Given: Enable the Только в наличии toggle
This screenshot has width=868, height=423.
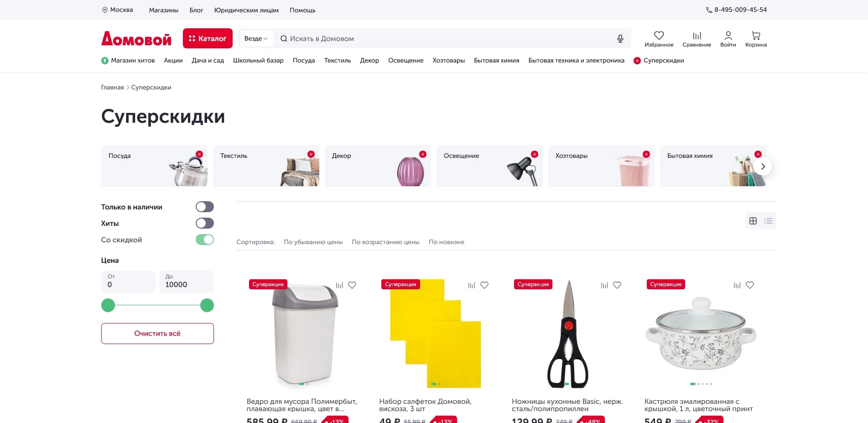Looking at the screenshot, I should tap(205, 207).
